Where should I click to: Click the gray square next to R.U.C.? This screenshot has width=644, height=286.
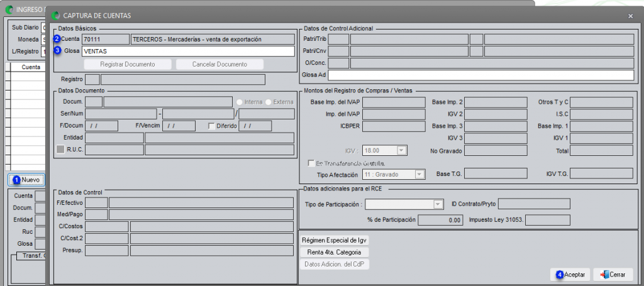click(x=60, y=150)
